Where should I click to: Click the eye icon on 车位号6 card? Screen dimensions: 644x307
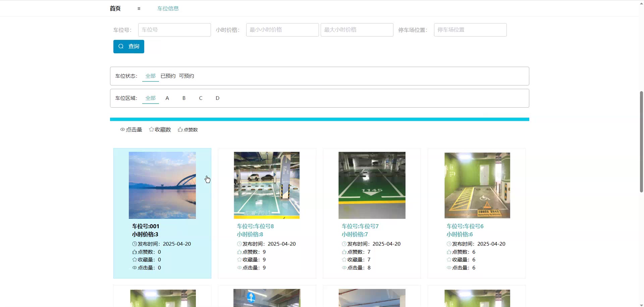(449, 268)
